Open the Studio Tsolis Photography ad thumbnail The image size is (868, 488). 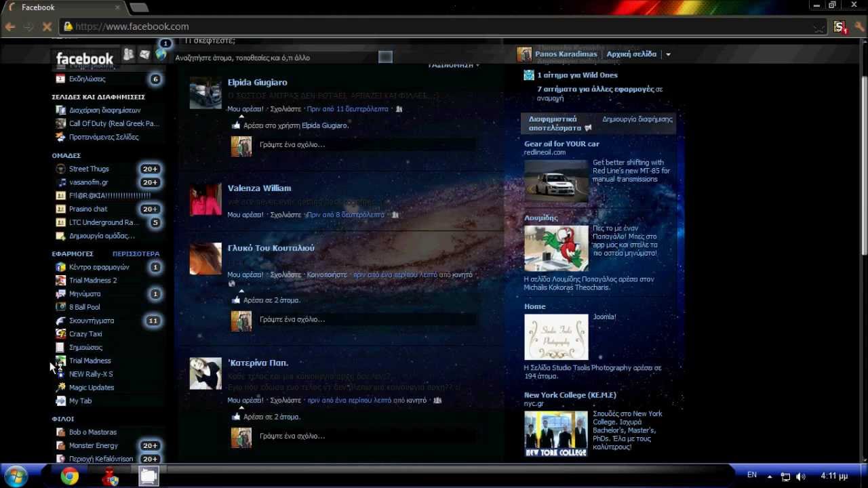[x=556, y=337]
